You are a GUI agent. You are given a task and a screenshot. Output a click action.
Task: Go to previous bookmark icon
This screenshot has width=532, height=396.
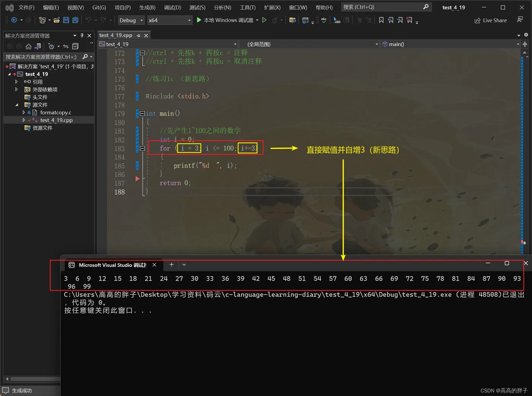pos(391,20)
